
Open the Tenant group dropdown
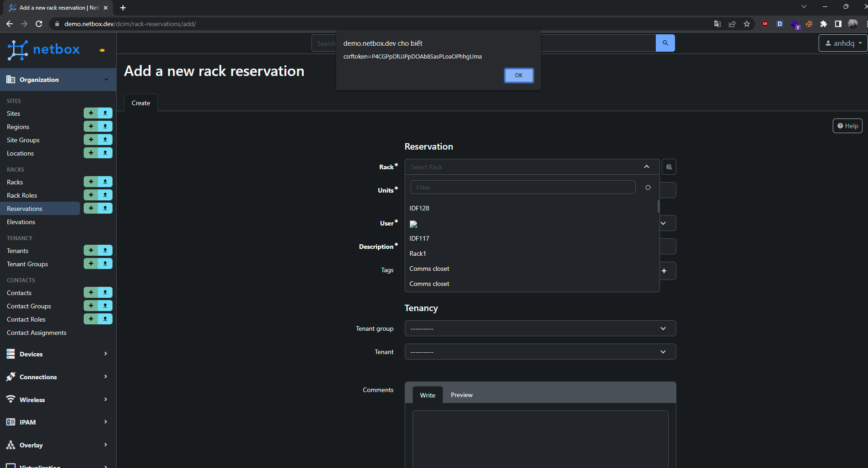(540, 328)
